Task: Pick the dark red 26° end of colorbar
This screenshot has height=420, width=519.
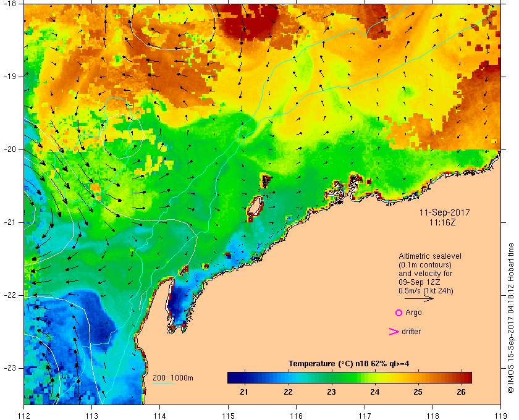Action: pos(467,377)
